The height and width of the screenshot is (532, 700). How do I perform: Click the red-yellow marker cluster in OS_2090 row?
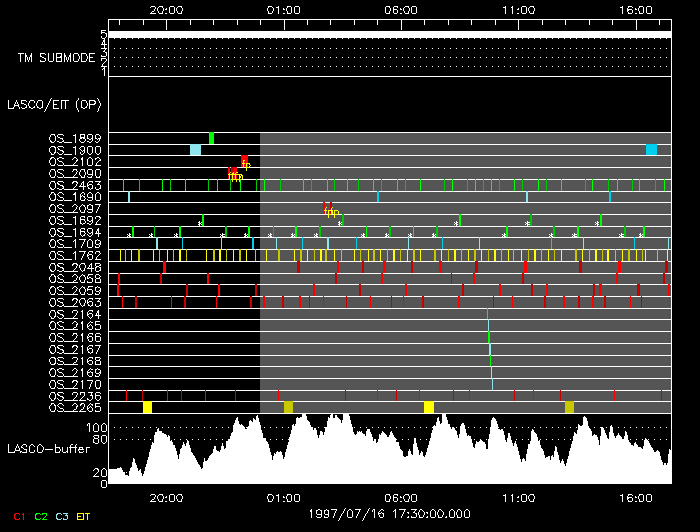[236, 175]
